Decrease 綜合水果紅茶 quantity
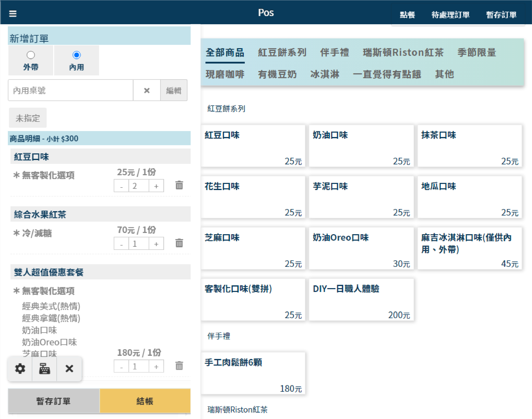Screen dimensions: 532x419 click(121, 243)
